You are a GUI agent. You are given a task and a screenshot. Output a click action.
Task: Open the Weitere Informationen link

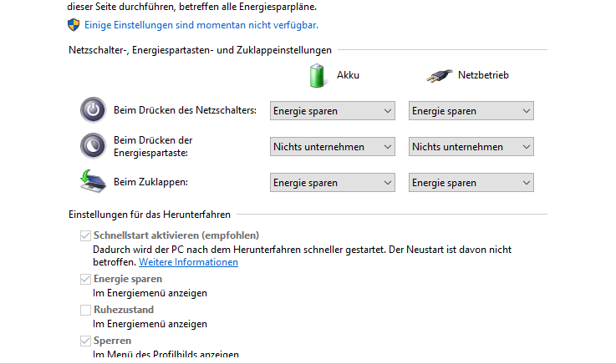point(188,262)
